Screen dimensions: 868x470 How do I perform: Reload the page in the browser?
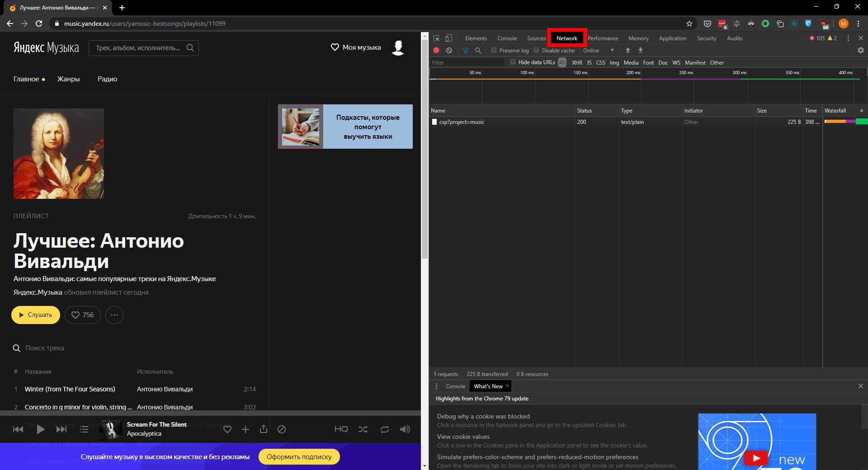point(39,23)
